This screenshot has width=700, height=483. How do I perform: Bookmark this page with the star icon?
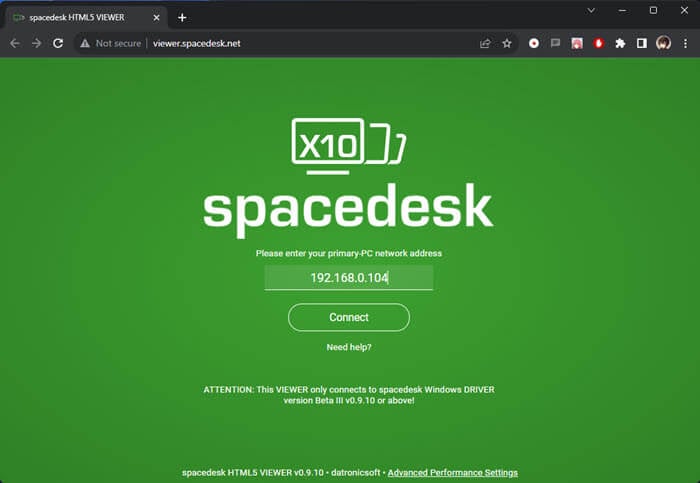(x=507, y=43)
